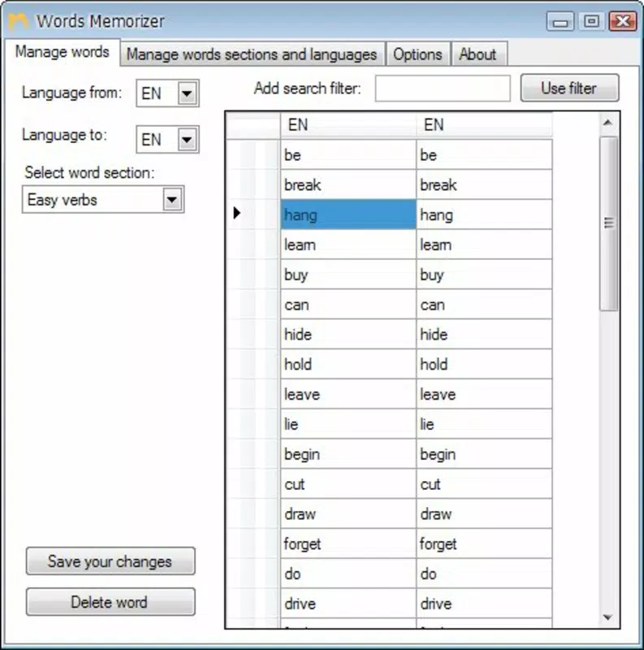Click the scrollbar up arrow
The width and height of the screenshot is (644, 650).
click(x=608, y=123)
